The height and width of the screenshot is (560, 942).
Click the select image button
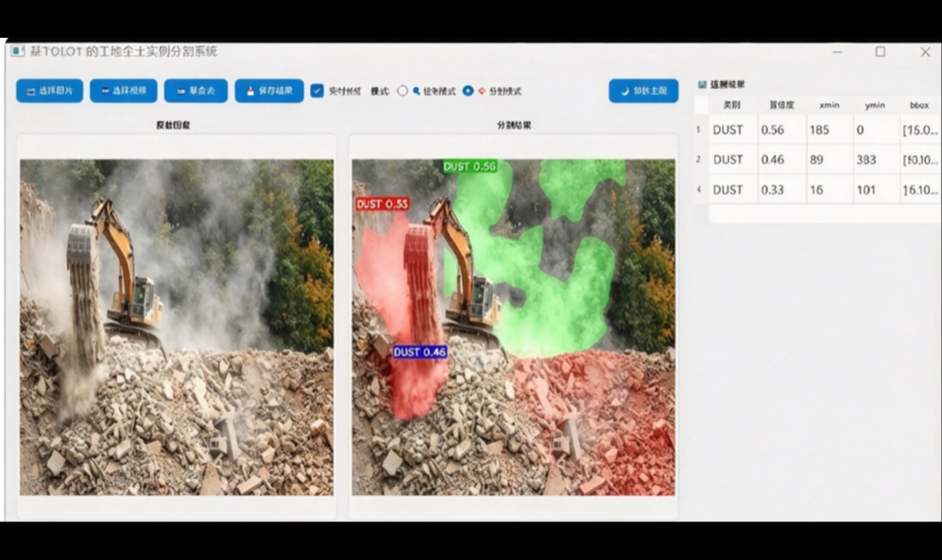click(49, 91)
